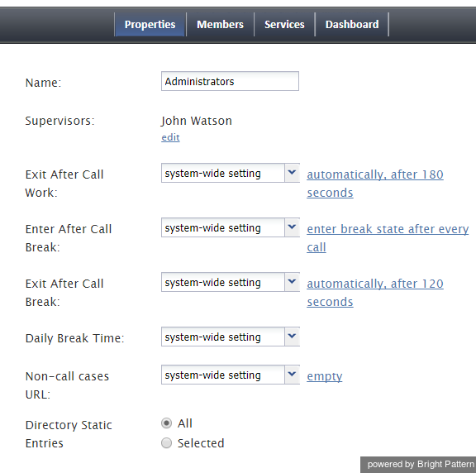
Task: Click the 'automatically, after 180 seconds' link
Action: [x=375, y=184]
